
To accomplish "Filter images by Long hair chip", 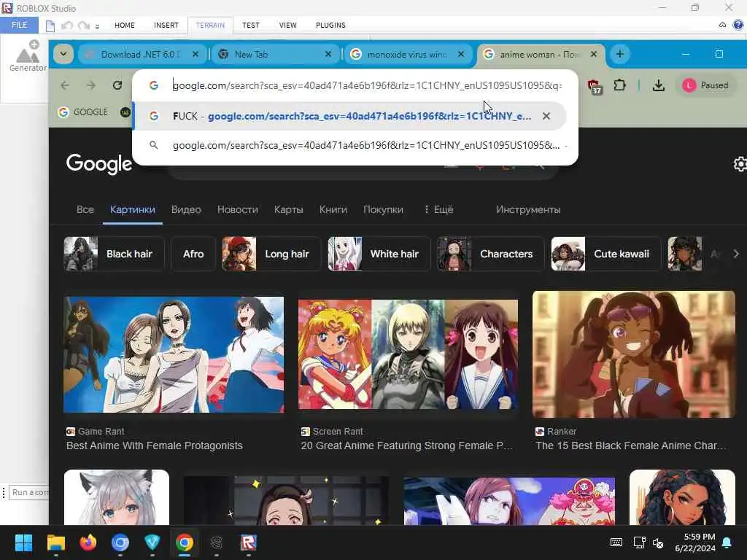I will pyautogui.click(x=271, y=254).
